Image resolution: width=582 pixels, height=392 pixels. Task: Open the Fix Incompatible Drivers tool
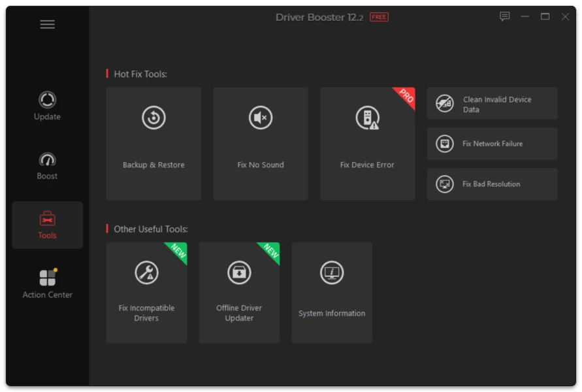pyautogui.click(x=146, y=293)
